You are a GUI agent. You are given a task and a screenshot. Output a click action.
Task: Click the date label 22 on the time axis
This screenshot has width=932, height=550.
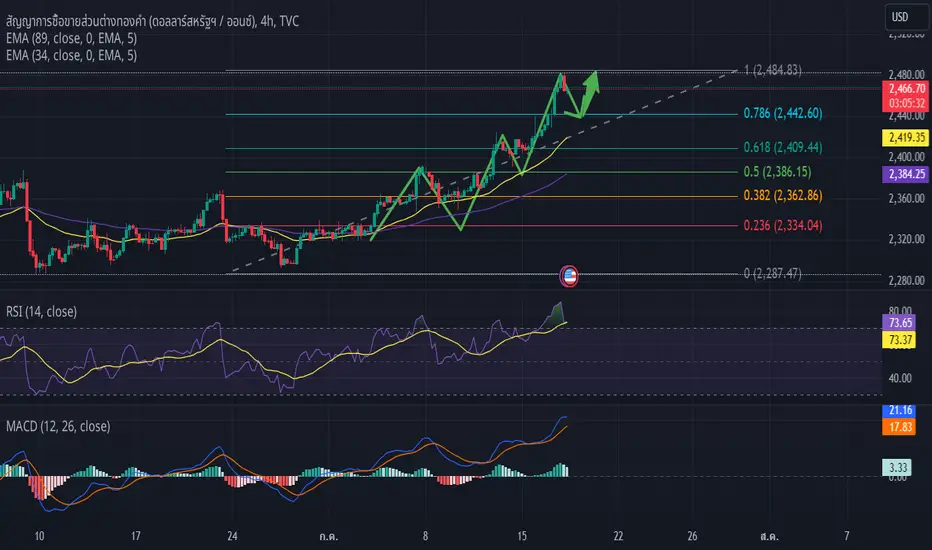click(x=618, y=536)
